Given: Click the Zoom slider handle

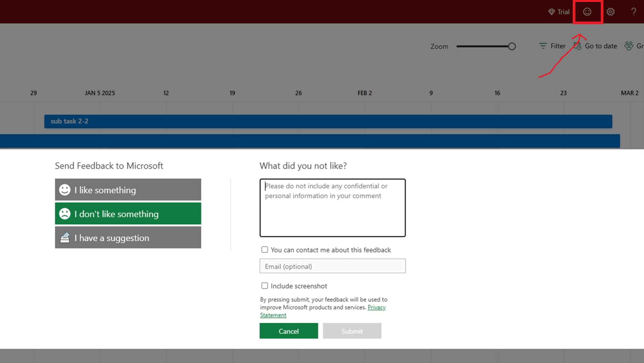Looking at the screenshot, I should click(512, 46).
